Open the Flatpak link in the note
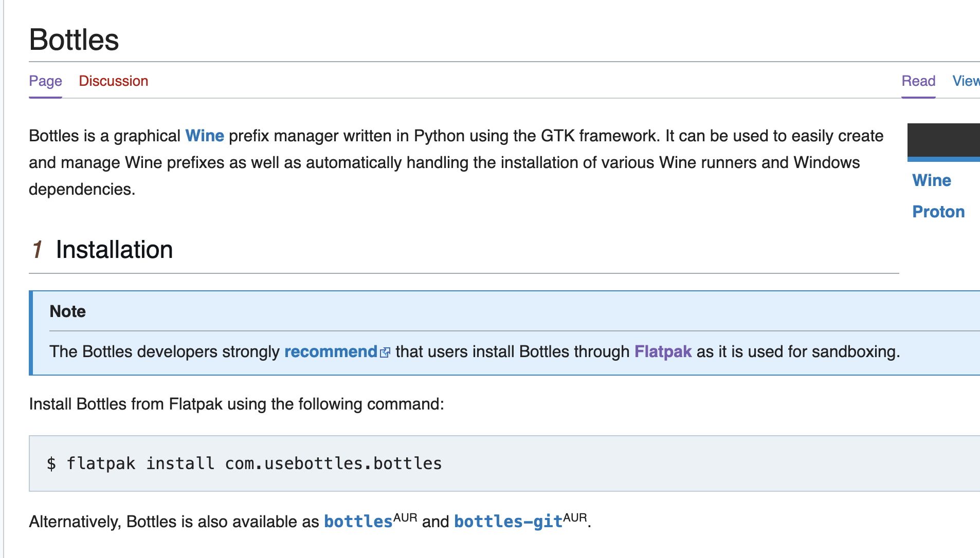Screen dimensions: 980x558 662,351
